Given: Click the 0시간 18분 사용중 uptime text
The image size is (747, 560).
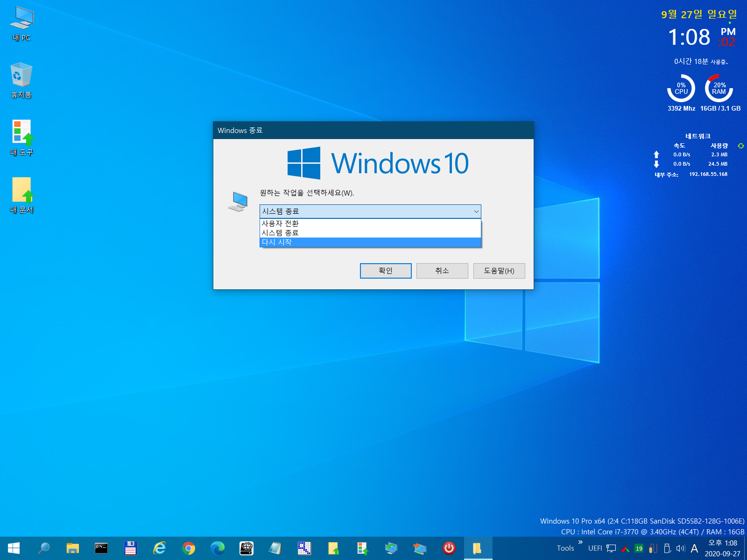Looking at the screenshot, I should point(701,62).
